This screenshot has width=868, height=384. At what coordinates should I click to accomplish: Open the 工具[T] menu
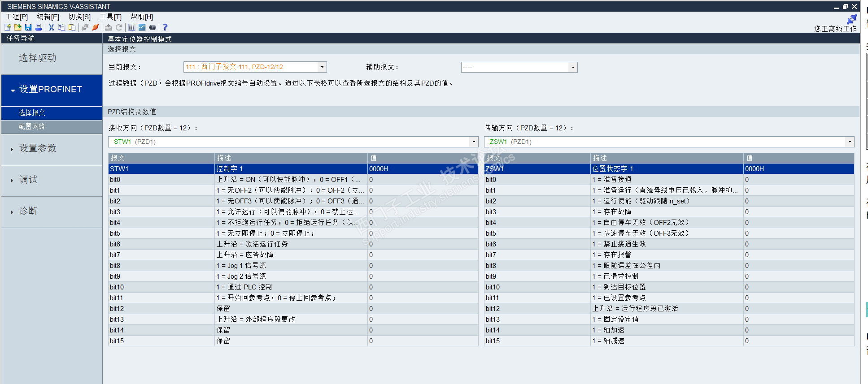[x=110, y=17]
